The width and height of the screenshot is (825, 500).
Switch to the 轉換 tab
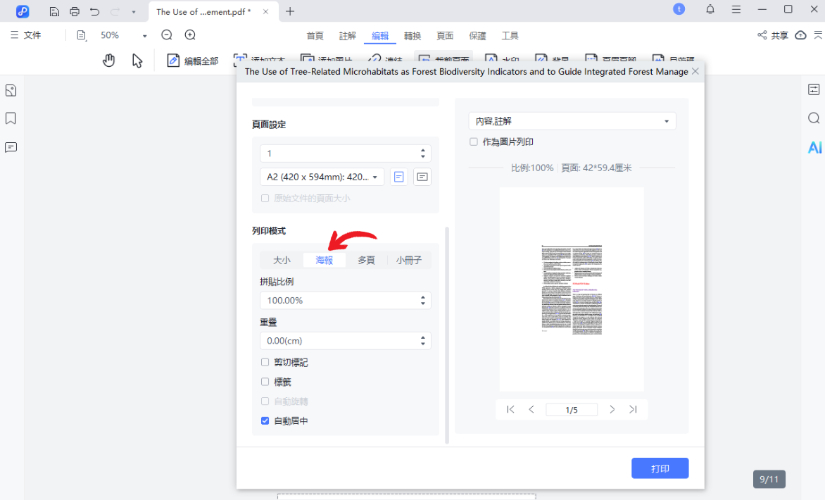412,36
